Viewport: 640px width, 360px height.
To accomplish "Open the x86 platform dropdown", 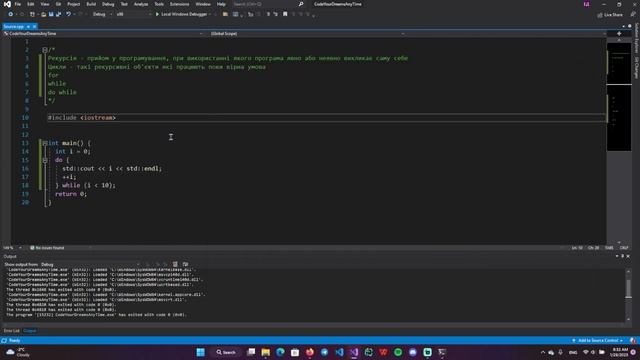I will [133, 14].
